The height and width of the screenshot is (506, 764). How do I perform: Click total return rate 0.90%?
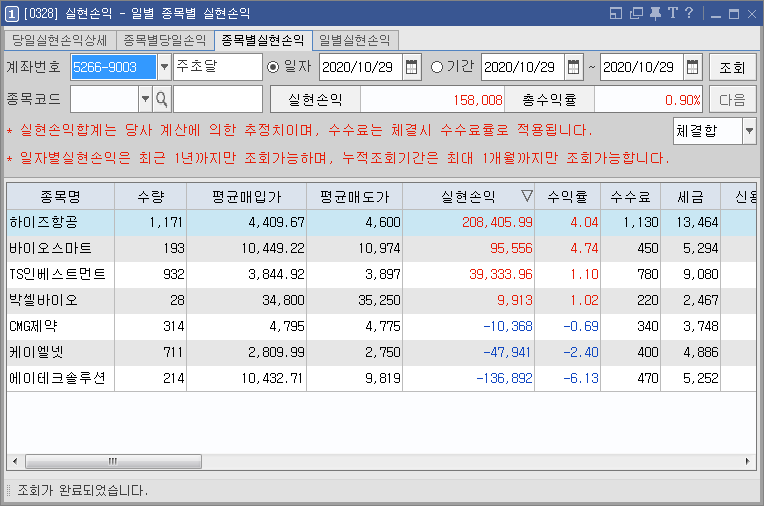(x=683, y=100)
